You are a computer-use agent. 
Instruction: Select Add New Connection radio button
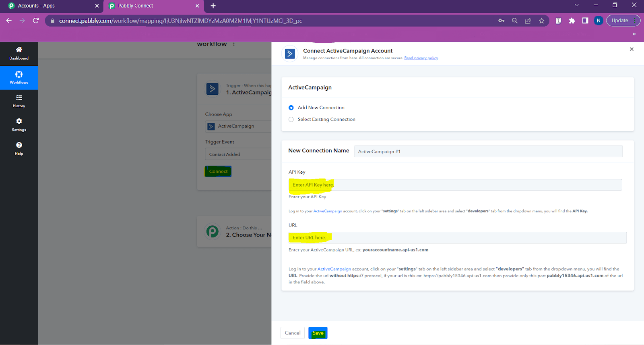pyautogui.click(x=291, y=108)
